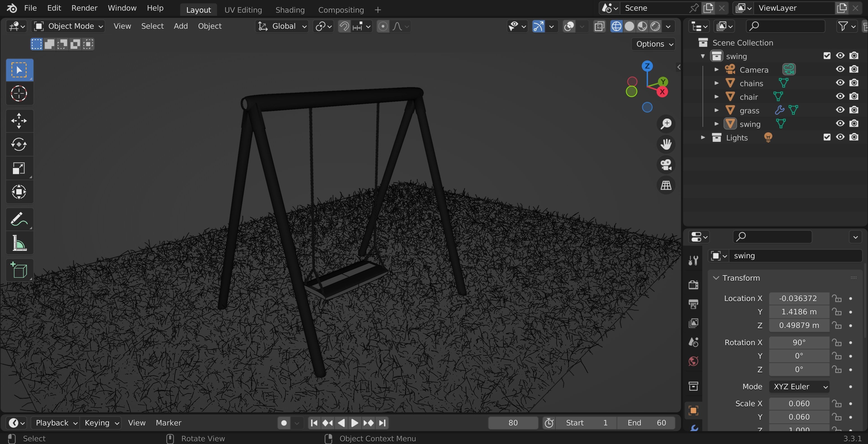Click the swing object mesh data icon
This screenshot has height=444, width=868.
click(x=780, y=124)
